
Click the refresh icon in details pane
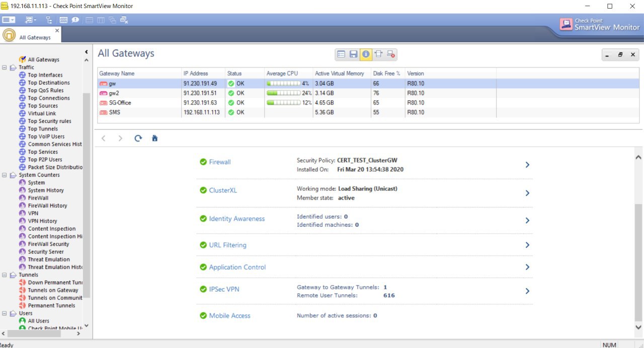coord(138,138)
